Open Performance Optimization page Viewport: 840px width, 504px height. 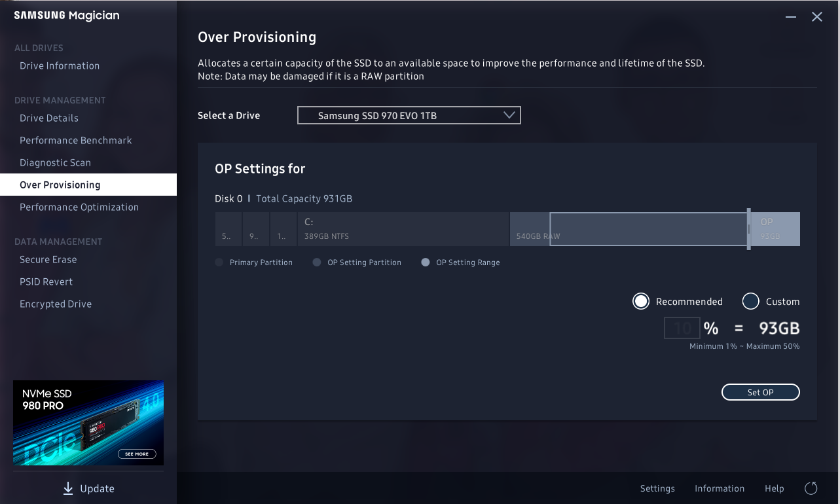[x=79, y=207]
